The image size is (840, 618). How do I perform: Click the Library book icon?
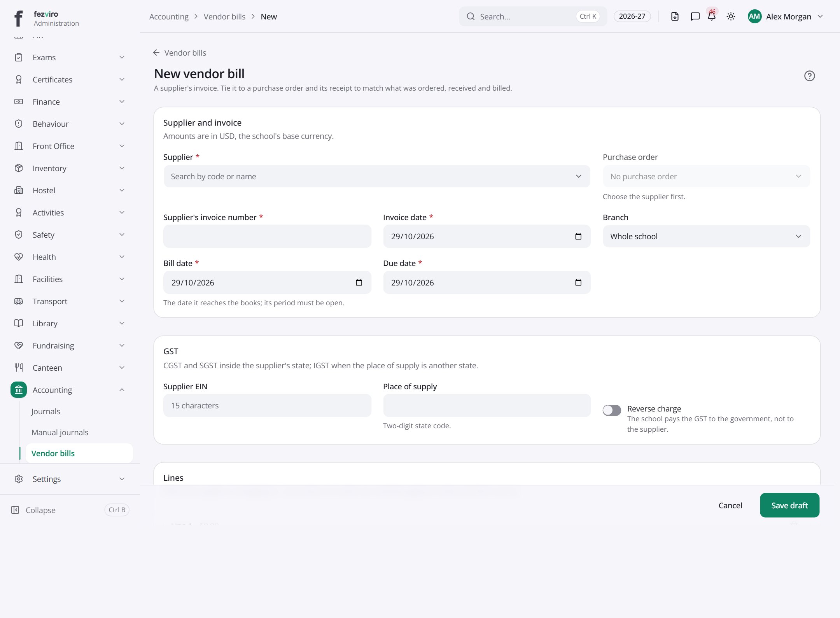pos(19,323)
